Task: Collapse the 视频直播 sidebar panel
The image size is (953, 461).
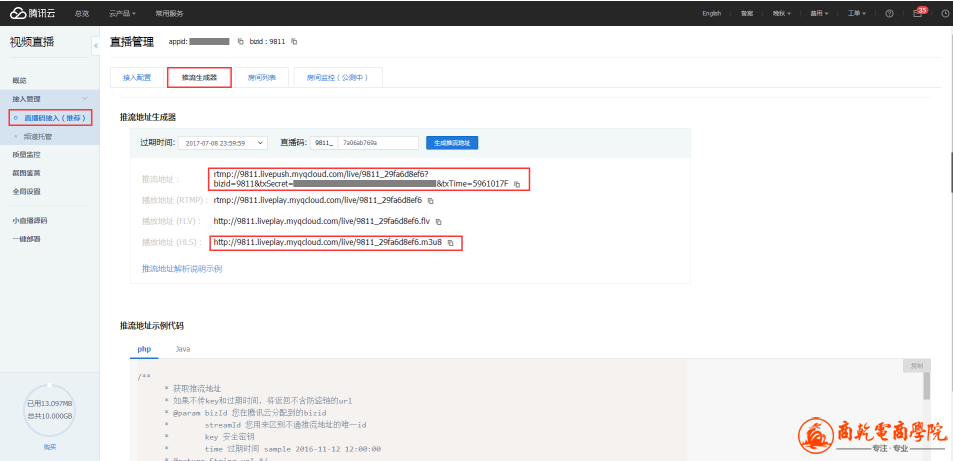Action: pos(95,45)
